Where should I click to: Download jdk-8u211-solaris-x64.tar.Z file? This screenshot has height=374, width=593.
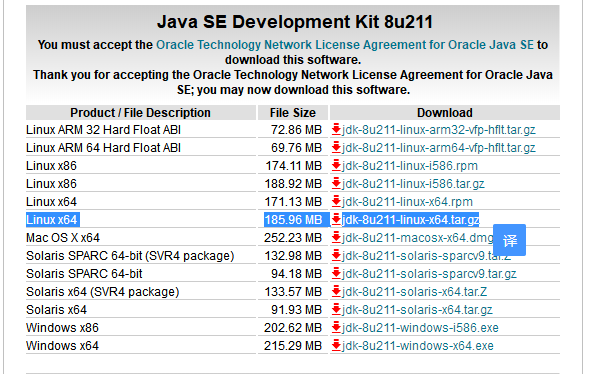(414, 292)
